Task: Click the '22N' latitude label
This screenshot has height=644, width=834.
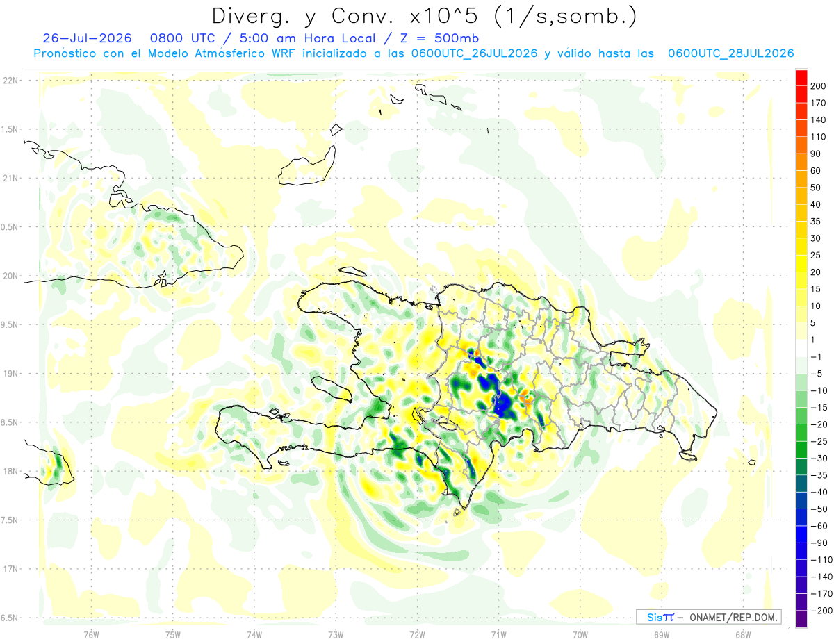Action: pyautogui.click(x=10, y=81)
